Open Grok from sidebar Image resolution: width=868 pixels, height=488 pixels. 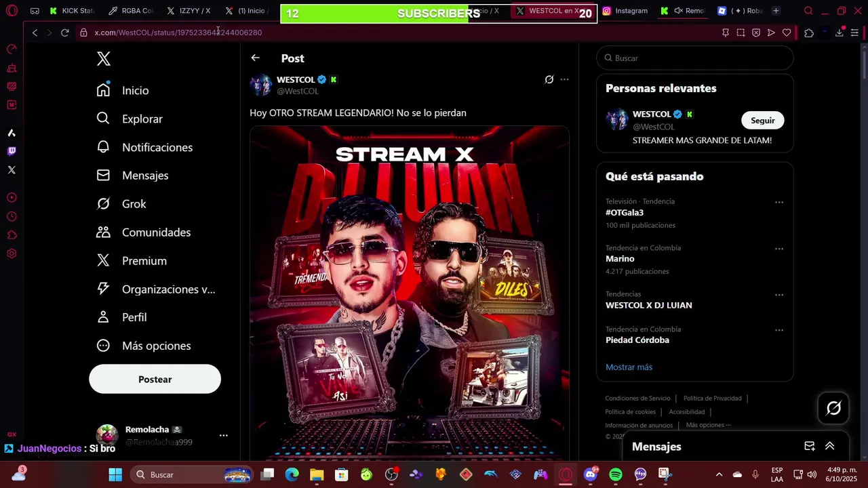pos(121,204)
